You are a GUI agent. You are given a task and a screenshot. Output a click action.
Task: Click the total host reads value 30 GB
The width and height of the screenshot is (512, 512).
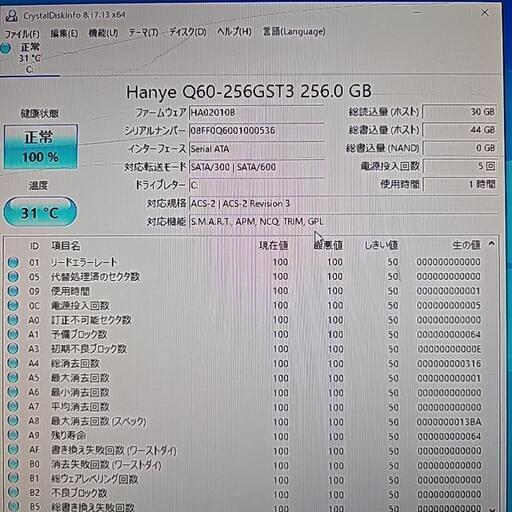coord(460,112)
